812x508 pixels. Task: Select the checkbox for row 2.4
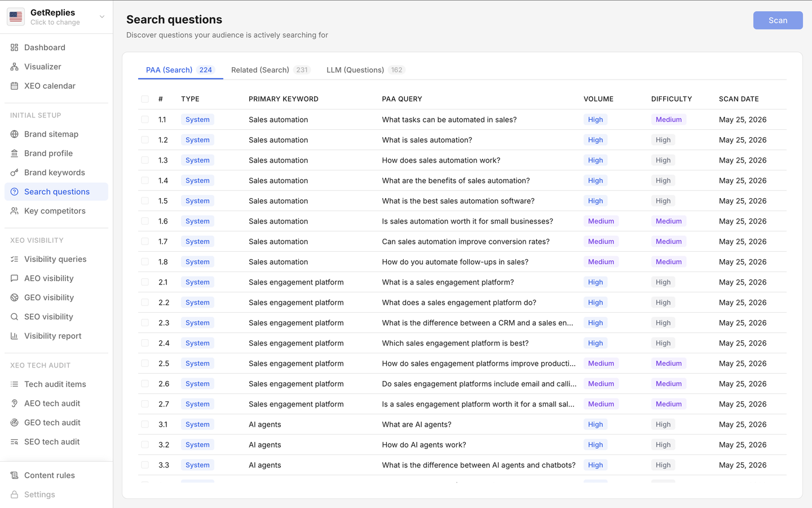(145, 343)
